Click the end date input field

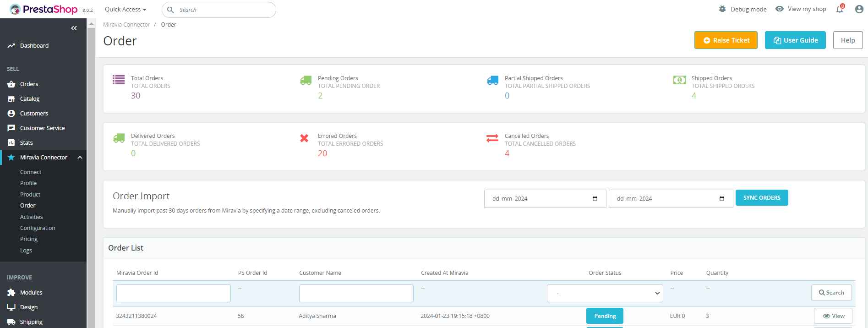671,199
